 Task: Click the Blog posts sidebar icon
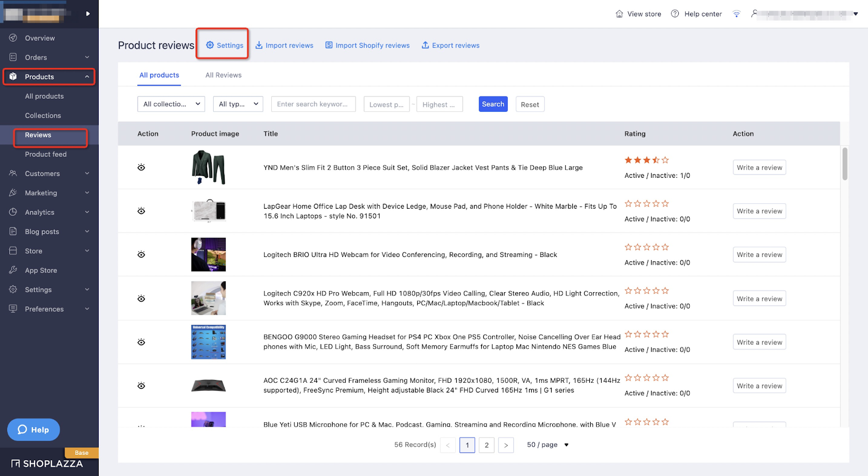tap(13, 231)
